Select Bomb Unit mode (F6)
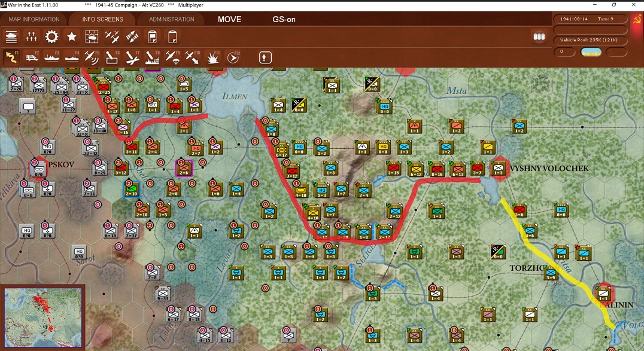The width and height of the screenshot is (644, 351). pos(111,57)
